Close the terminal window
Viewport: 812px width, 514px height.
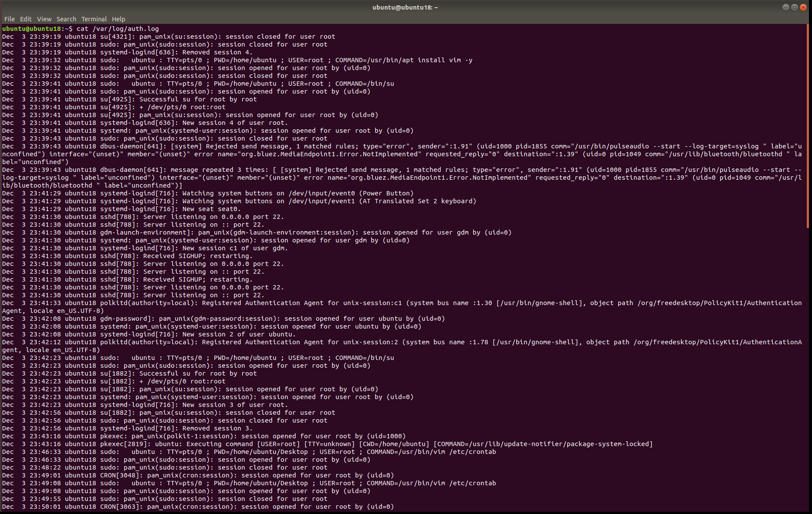803,7
